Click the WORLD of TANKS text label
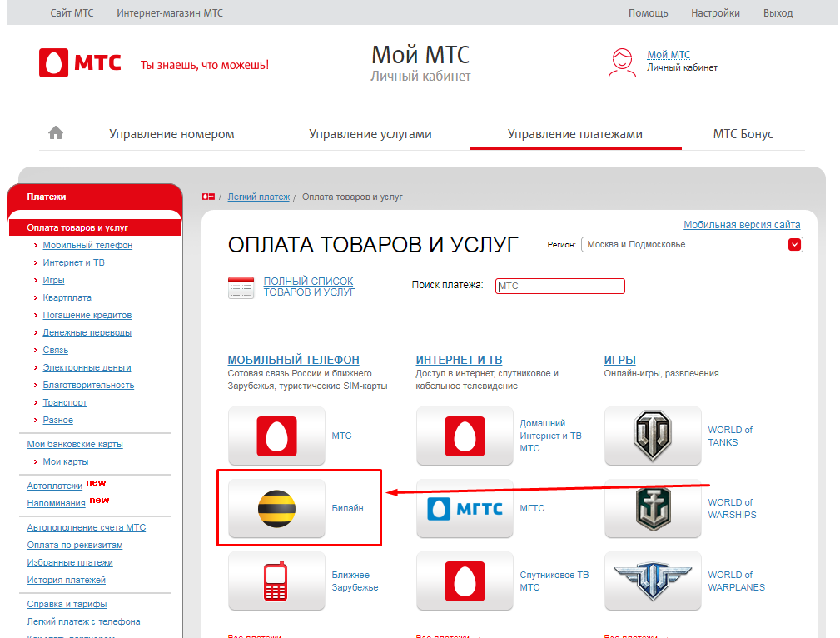 click(x=730, y=436)
